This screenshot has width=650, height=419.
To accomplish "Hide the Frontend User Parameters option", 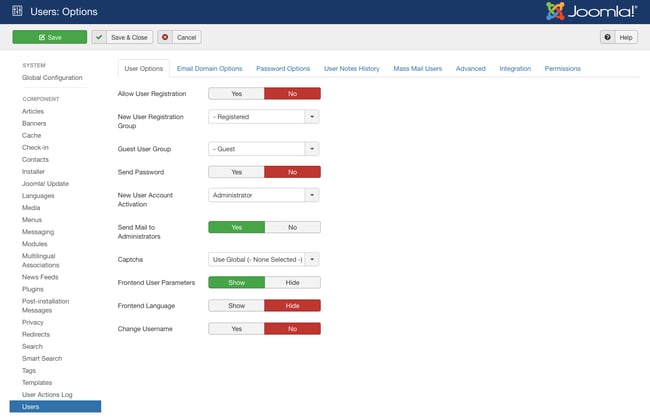I will pos(292,283).
